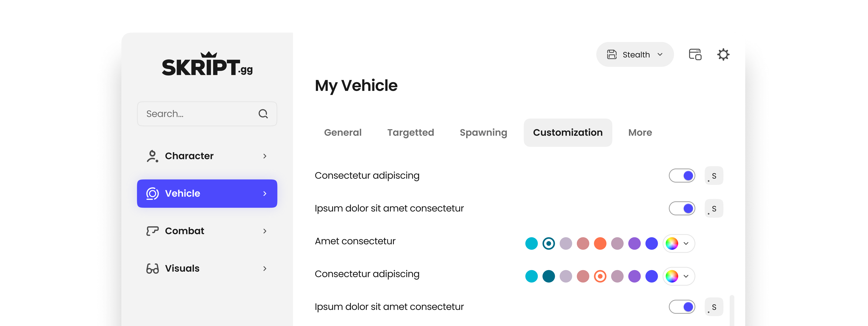Click the search magnifier icon
This screenshot has width=868, height=326.
(x=263, y=114)
